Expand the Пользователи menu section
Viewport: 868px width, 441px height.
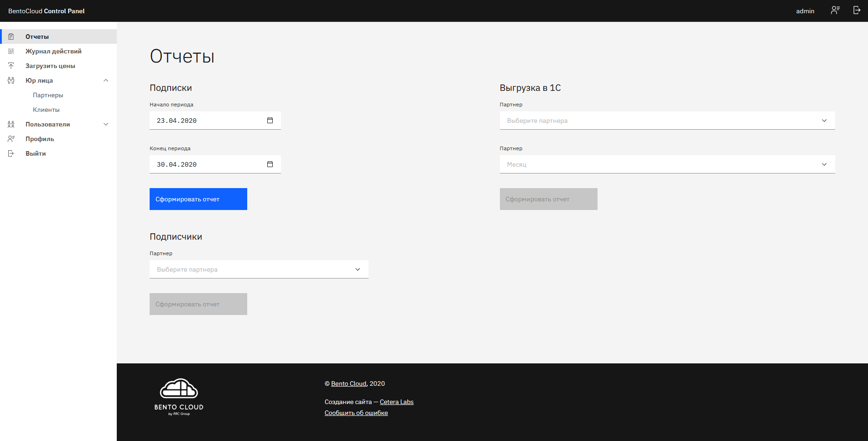106,124
